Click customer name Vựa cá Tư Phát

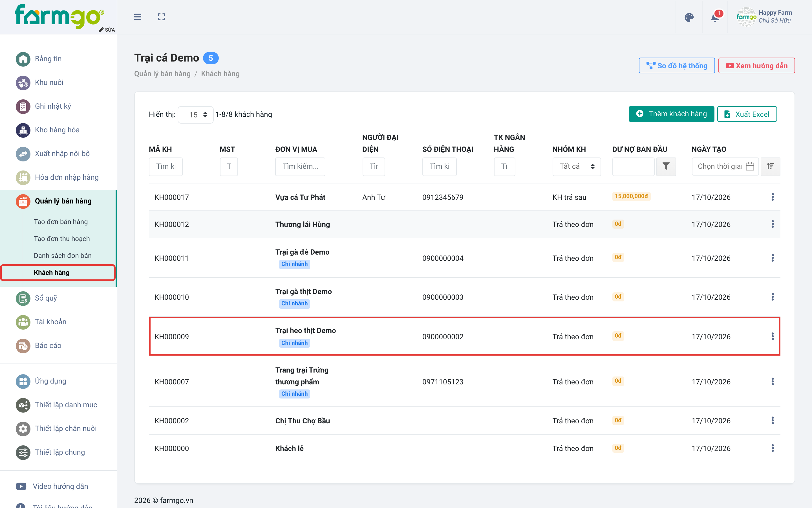300,197
